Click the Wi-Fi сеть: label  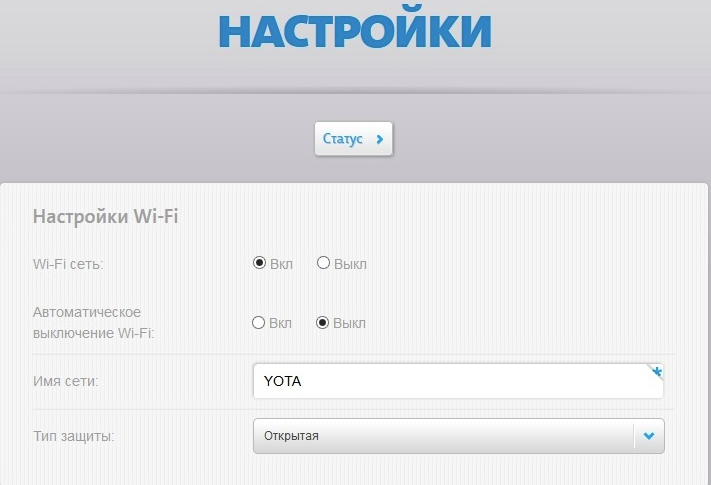pyautogui.click(x=68, y=264)
